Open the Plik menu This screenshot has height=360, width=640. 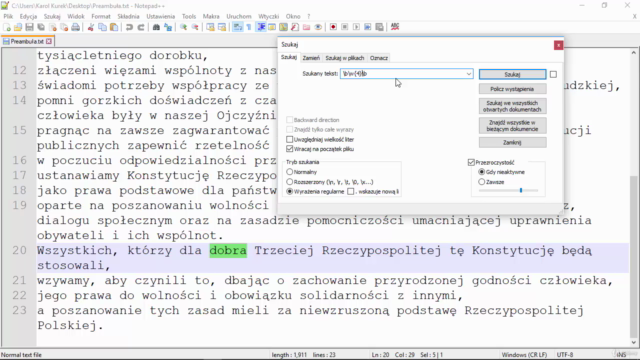point(8,16)
